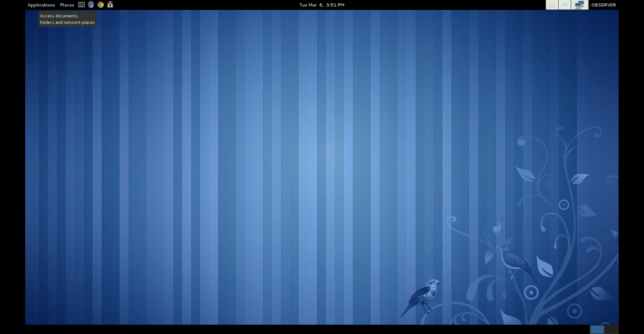Image resolution: width=644 pixels, height=334 pixels.
Task: Launch the Terminal from the panel
Action: tap(81, 5)
